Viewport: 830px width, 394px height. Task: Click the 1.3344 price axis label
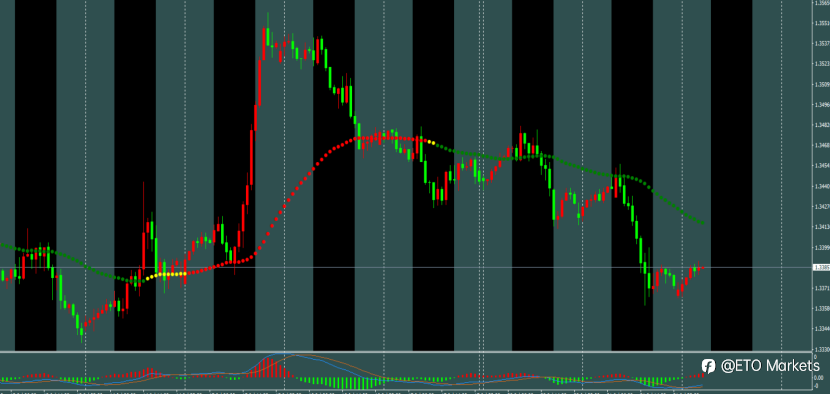click(822, 329)
